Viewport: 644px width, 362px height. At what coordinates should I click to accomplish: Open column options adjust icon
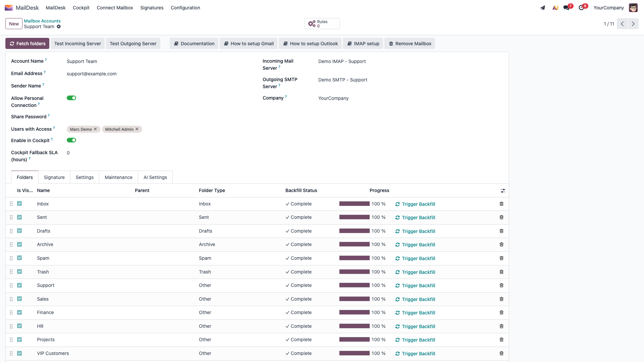click(x=503, y=191)
